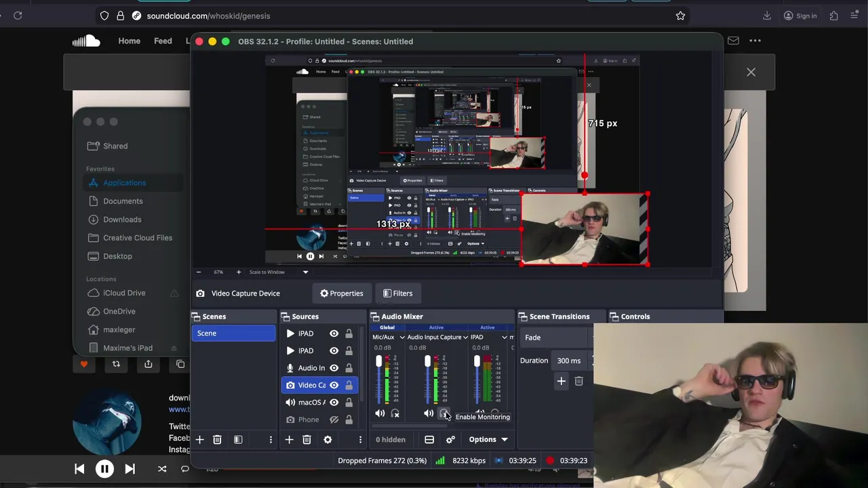Open IPAD mixer channel dropdown chevron

pos(504,338)
